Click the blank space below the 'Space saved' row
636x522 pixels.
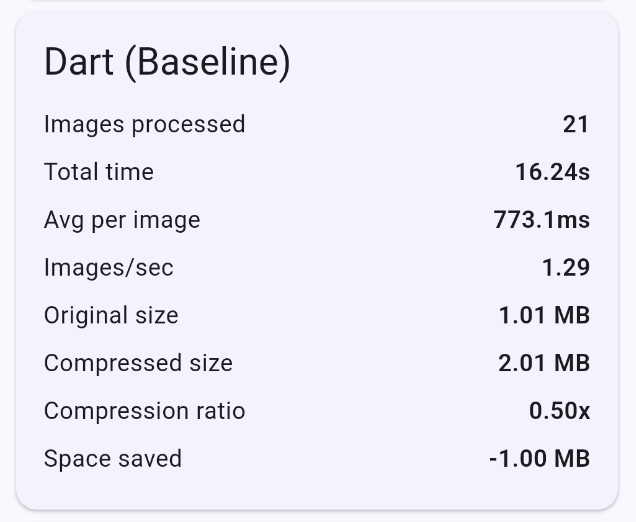coord(318,491)
